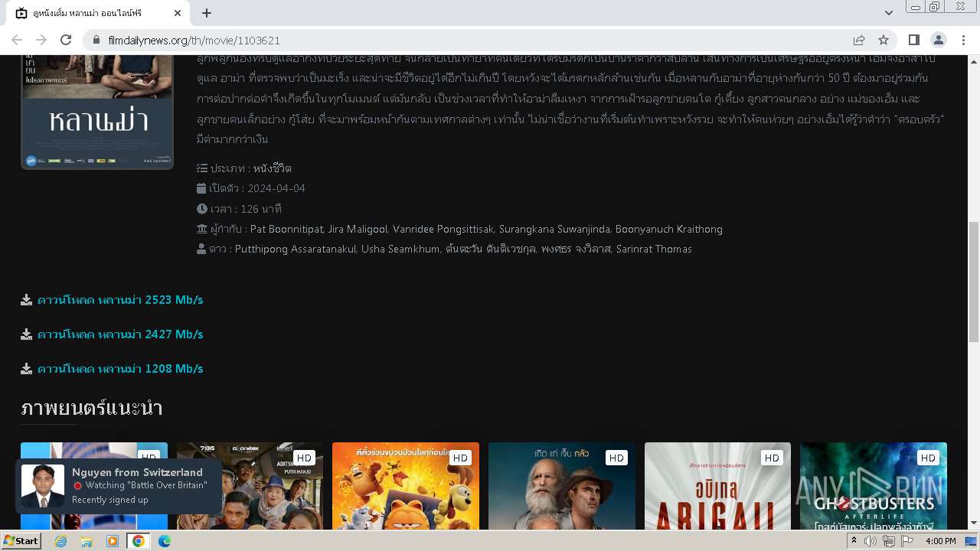Open Windows Media Player taskbar icon
The image size is (980, 551).
coord(113,541)
